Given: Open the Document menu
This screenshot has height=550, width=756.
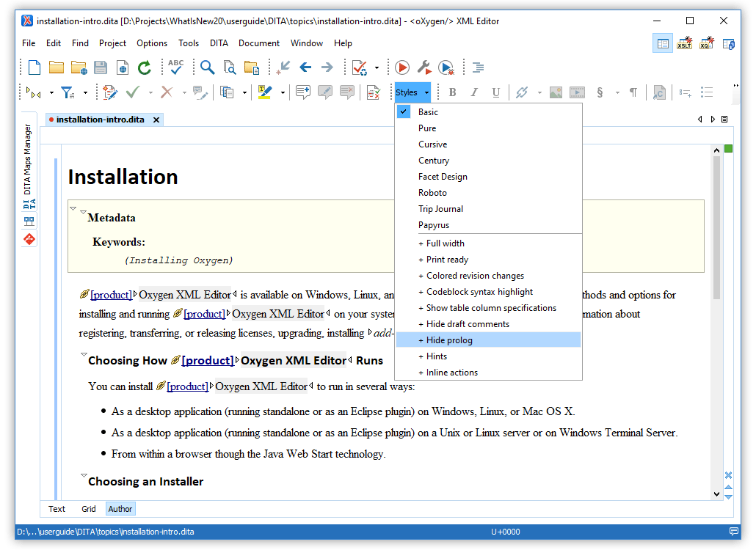Looking at the screenshot, I should (x=259, y=43).
